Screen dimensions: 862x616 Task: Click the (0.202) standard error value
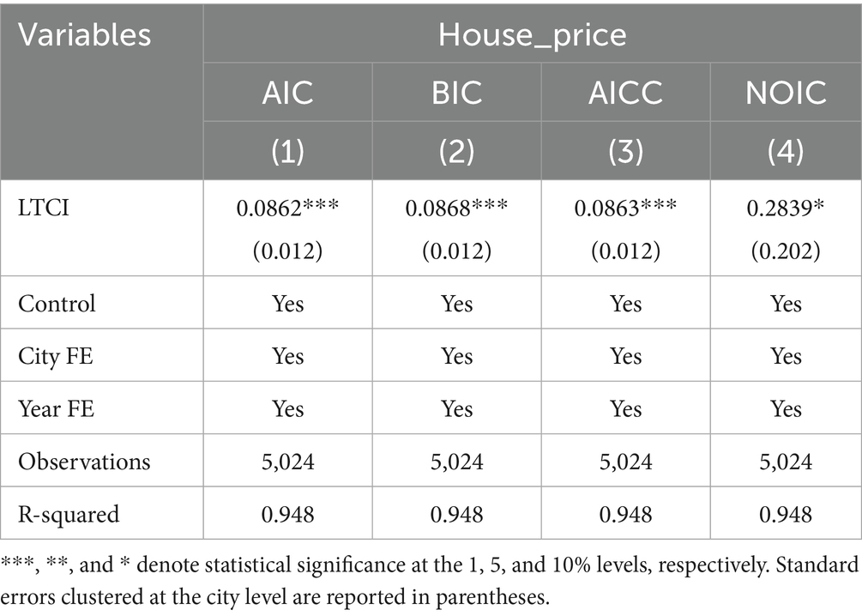786,251
